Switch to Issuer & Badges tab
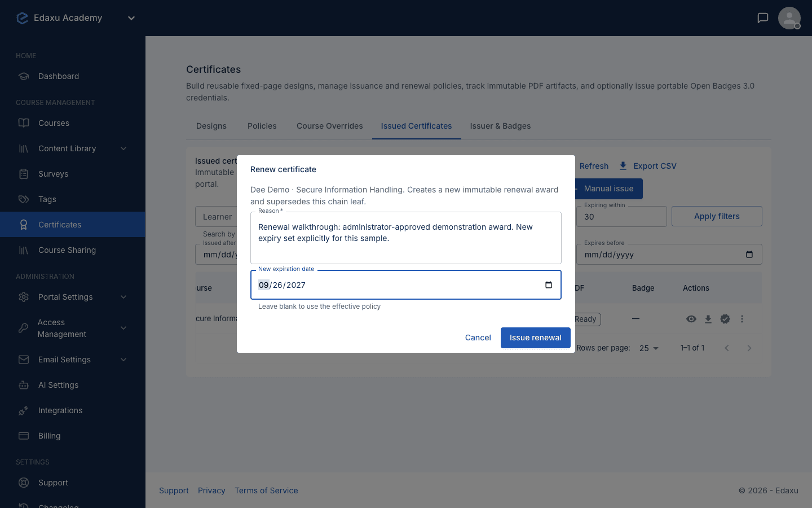The width and height of the screenshot is (812, 508). click(501, 126)
